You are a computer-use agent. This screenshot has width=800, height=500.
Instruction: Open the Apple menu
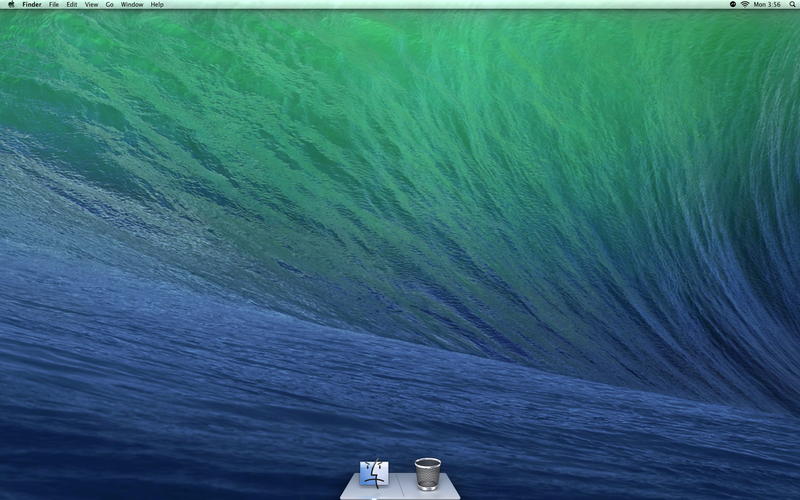[11, 4]
